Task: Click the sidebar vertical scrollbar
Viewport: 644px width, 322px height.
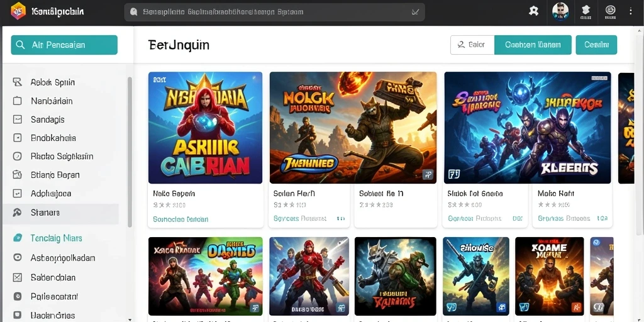Action: 130,152
